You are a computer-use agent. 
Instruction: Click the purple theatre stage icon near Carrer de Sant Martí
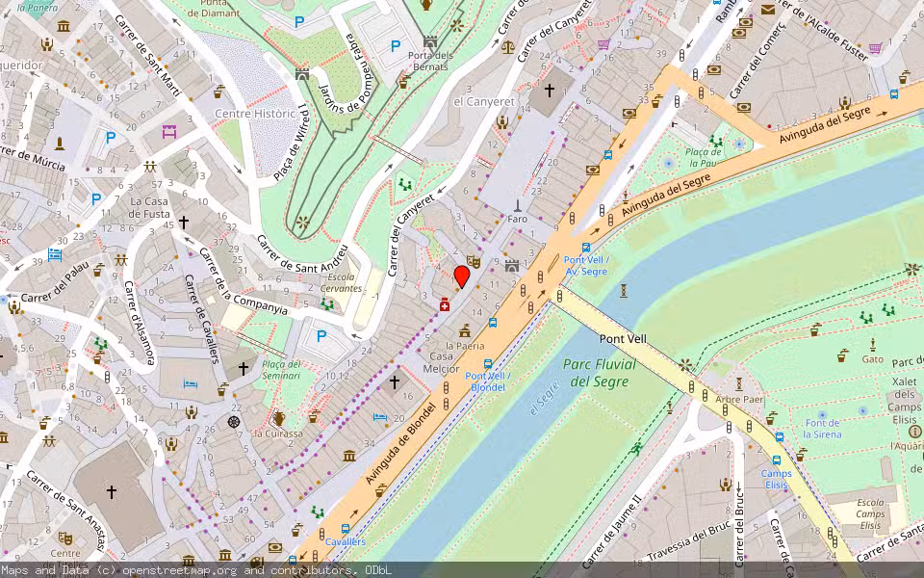168,132
